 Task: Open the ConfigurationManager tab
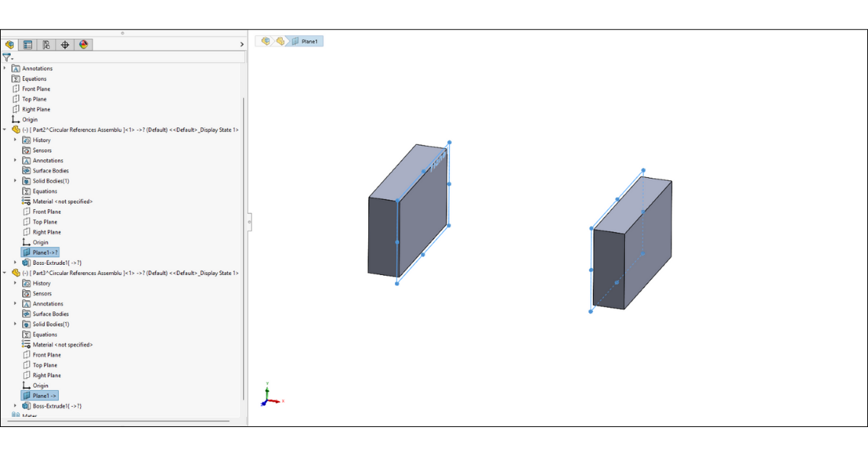pyautogui.click(x=46, y=44)
